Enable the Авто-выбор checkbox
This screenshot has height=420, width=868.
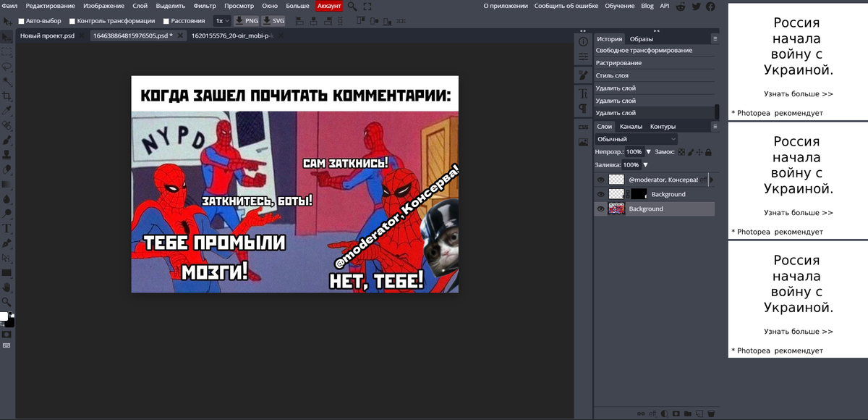21,21
